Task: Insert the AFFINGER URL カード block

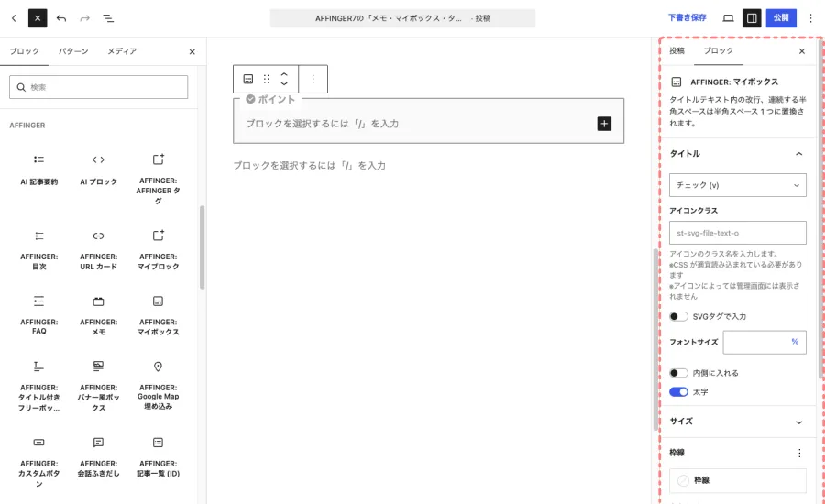Action: [x=98, y=250]
